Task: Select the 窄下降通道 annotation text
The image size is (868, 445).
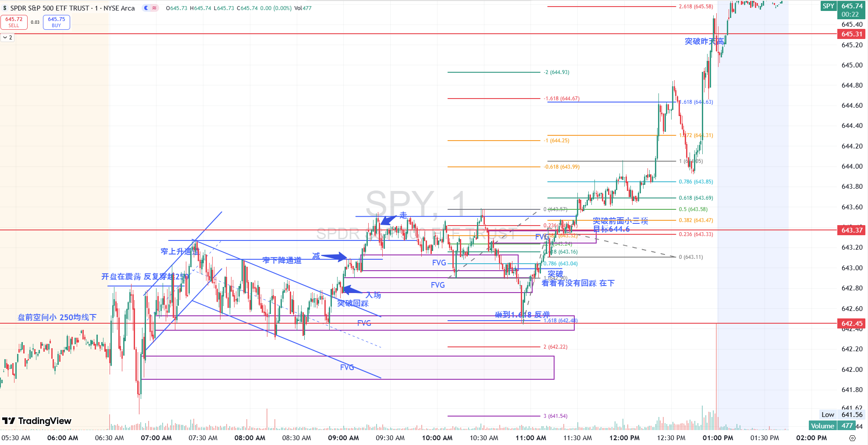Action: tap(282, 260)
